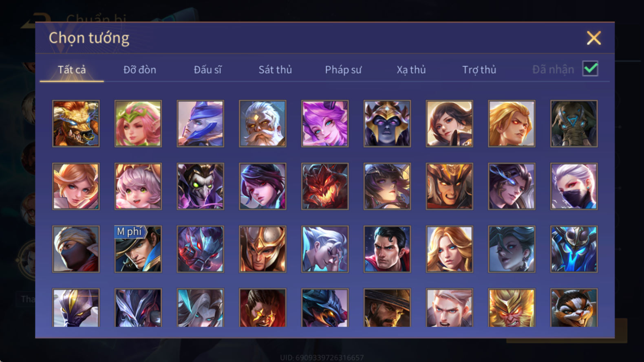
Task: Select the orange lion beast hero portrait
Action: [x=76, y=123]
